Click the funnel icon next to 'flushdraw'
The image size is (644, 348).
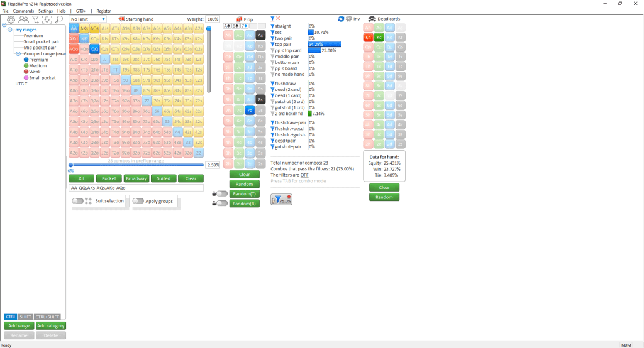tap(272, 83)
